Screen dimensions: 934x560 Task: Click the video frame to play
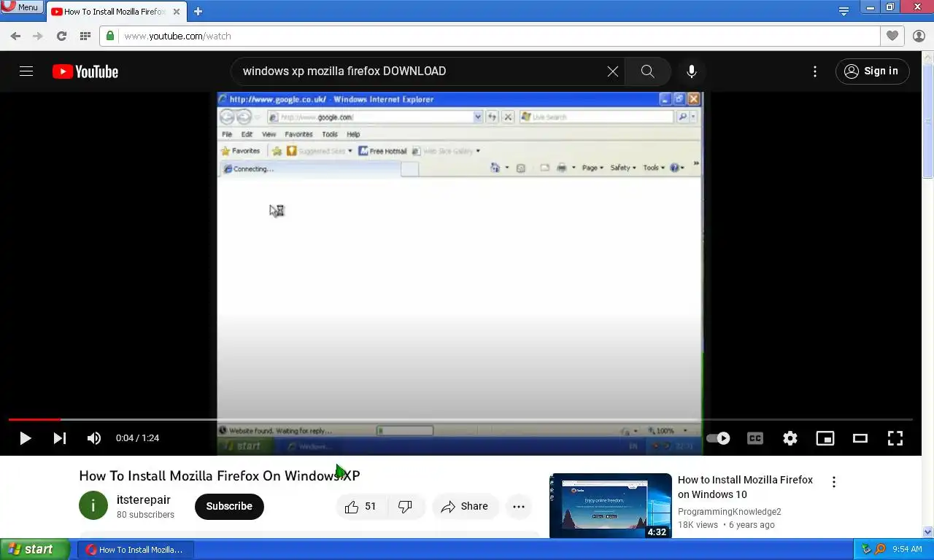click(460, 255)
